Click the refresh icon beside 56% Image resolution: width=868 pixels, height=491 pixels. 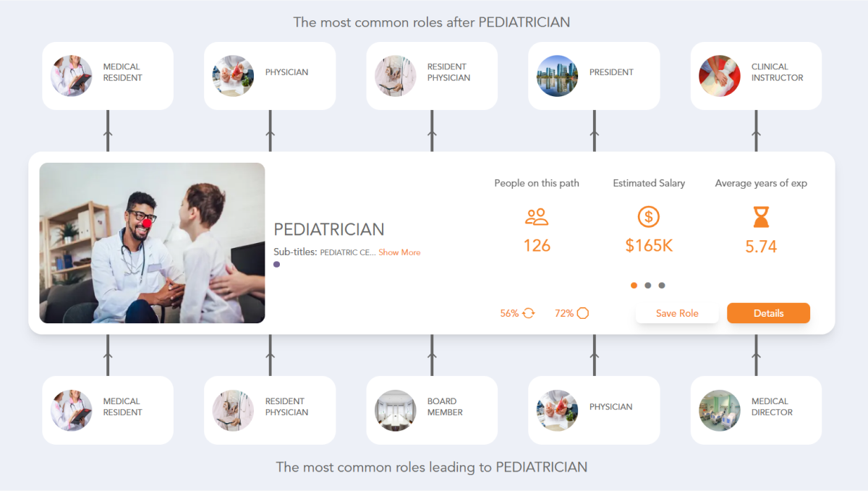coord(527,313)
